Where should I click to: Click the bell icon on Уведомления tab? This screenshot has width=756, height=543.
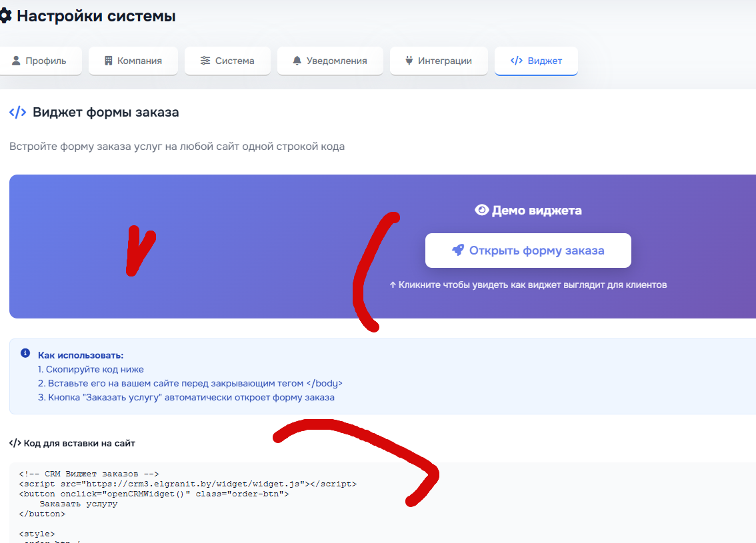[297, 61]
